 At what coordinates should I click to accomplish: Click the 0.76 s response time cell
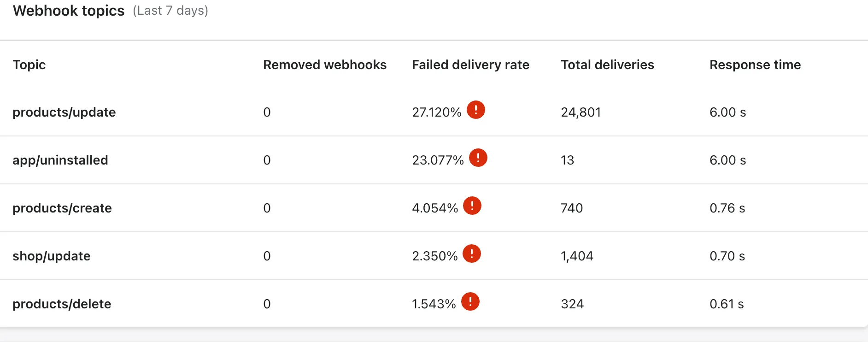[x=727, y=208]
